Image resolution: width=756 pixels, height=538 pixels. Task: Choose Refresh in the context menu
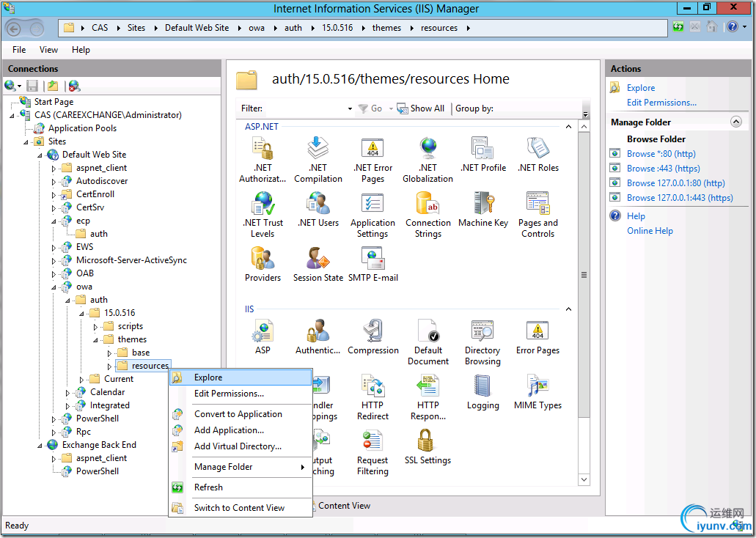point(240,487)
